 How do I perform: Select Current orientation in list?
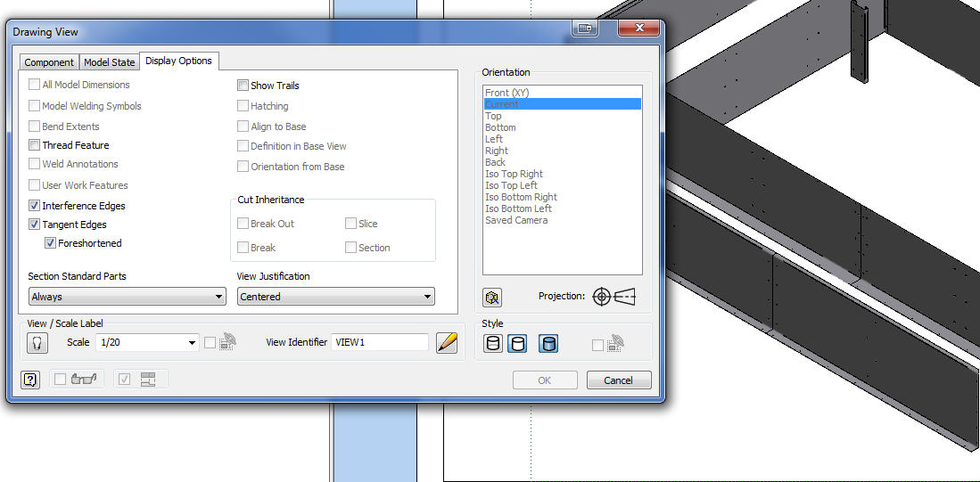(563, 104)
